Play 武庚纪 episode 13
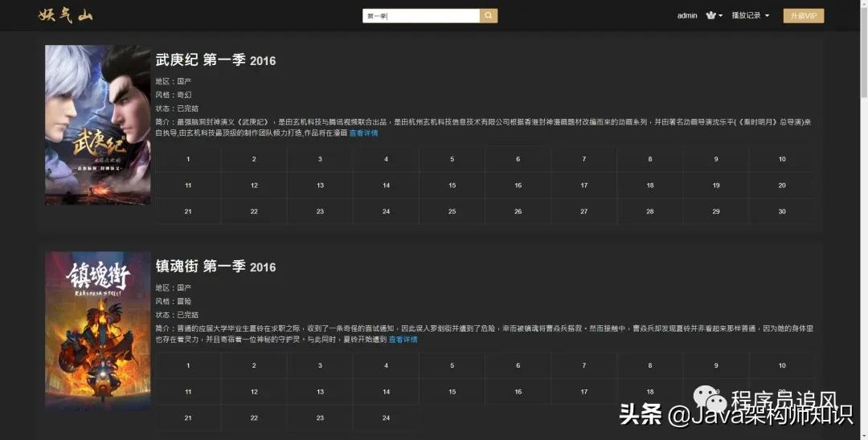The width and height of the screenshot is (868, 440). coord(320,185)
